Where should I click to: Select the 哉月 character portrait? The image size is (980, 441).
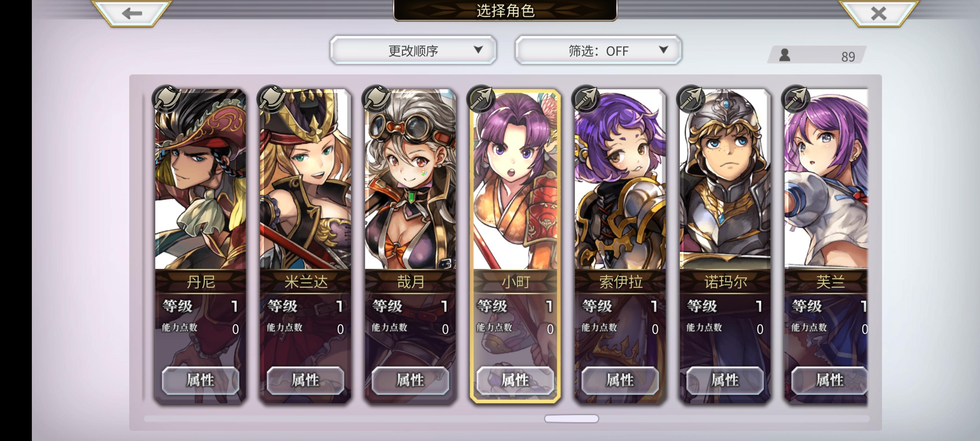click(x=410, y=179)
